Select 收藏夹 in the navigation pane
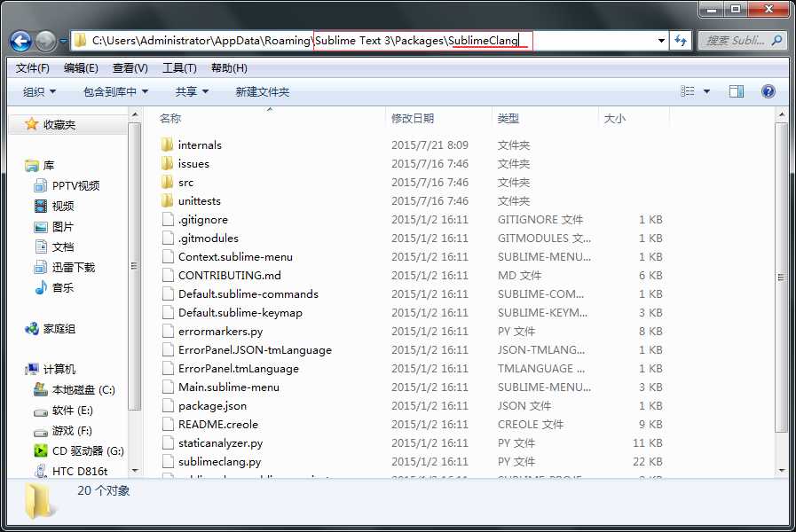 pos(59,124)
